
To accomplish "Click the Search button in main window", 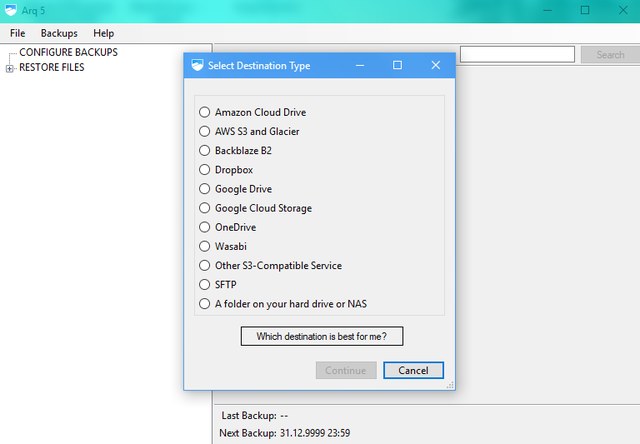I will [x=610, y=55].
